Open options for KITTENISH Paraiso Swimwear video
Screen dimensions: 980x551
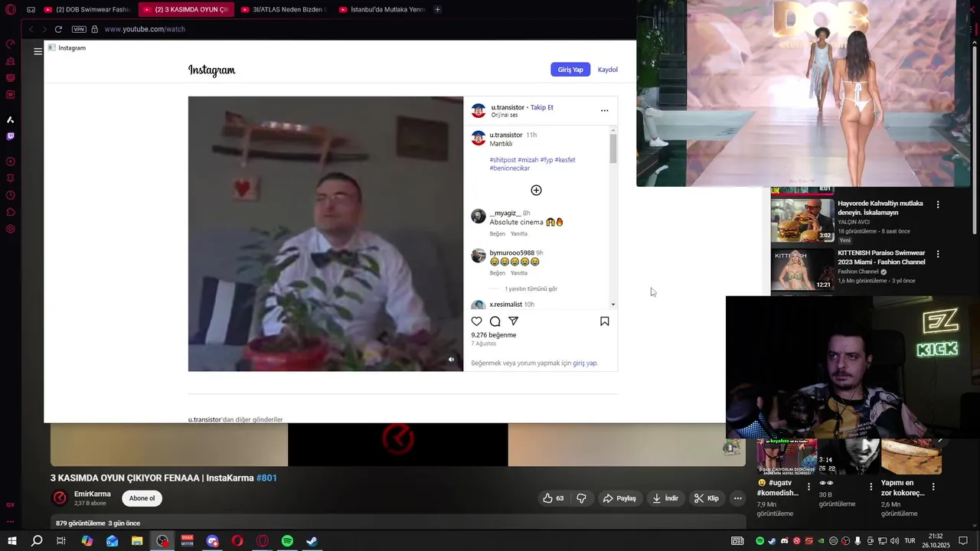[x=938, y=254]
